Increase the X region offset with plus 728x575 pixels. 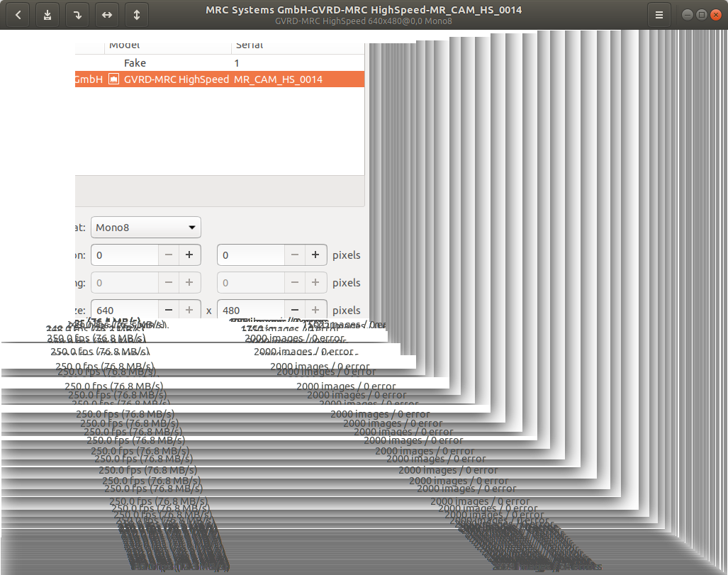coord(190,255)
